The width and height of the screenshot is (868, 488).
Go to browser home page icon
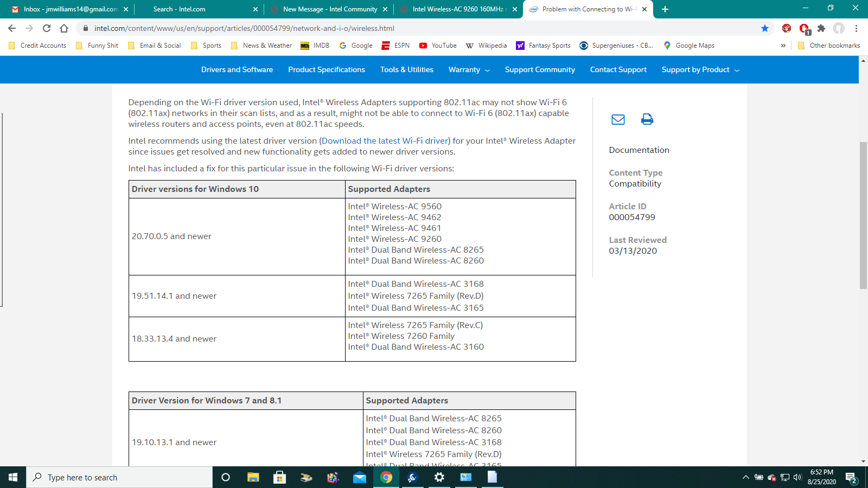(64, 28)
